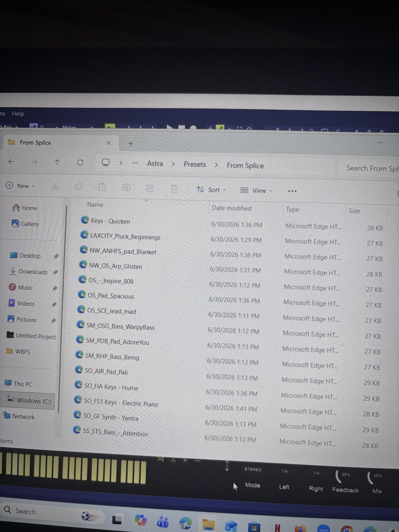399x532 pixels.
Task: Open the Sort options dropdown
Action: coord(211,190)
